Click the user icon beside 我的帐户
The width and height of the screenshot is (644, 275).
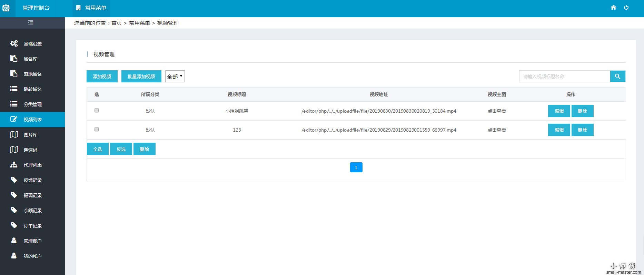coord(14,256)
